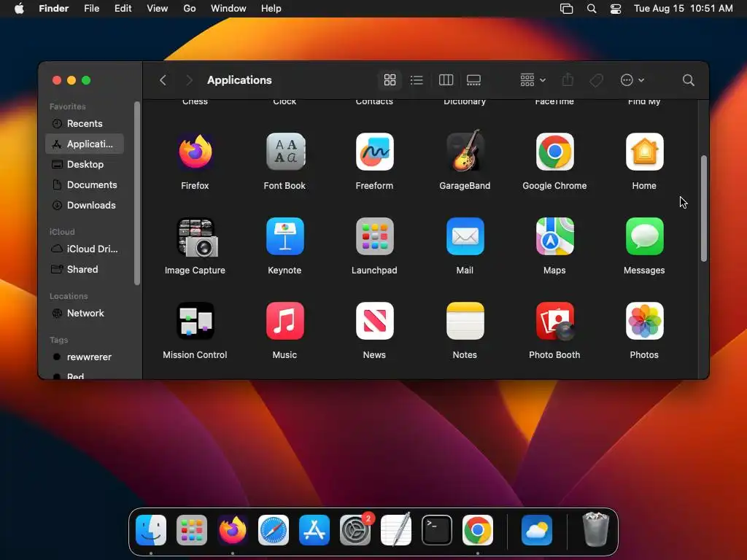747x560 pixels.
Task: Open the Group By dropdown in toolbar
Action: pyautogui.click(x=533, y=80)
